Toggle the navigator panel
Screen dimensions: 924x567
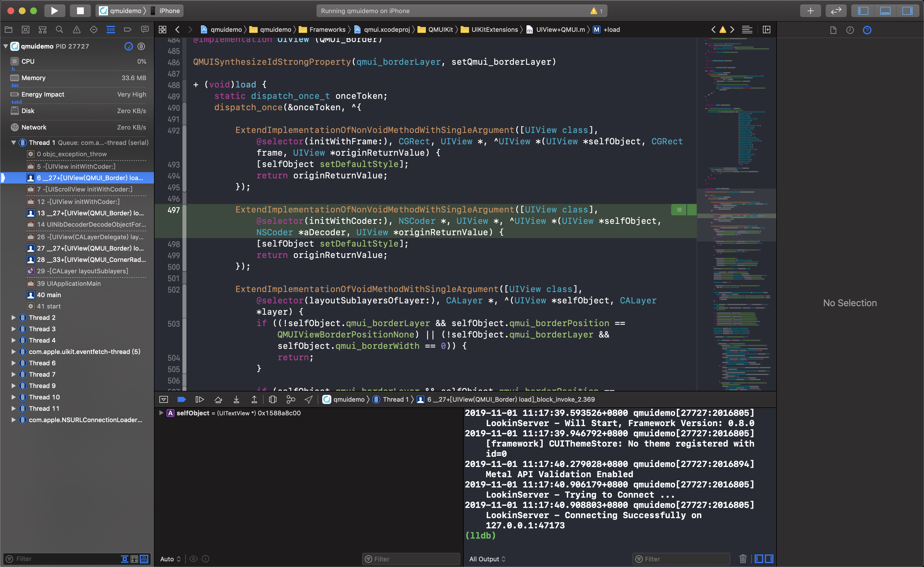(x=863, y=11)
